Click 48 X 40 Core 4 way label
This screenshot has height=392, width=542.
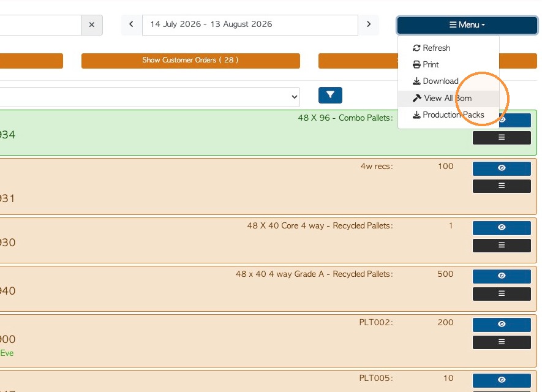320,226
